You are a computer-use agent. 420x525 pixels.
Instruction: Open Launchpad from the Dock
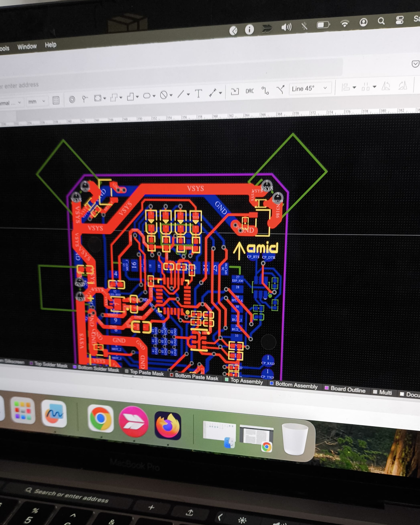[x=23, y=411]
